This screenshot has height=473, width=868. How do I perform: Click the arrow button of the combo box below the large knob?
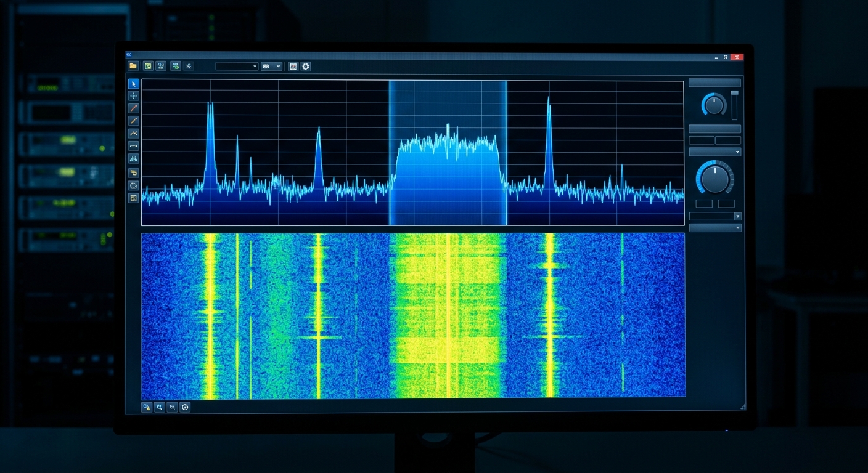click(738, 216)
